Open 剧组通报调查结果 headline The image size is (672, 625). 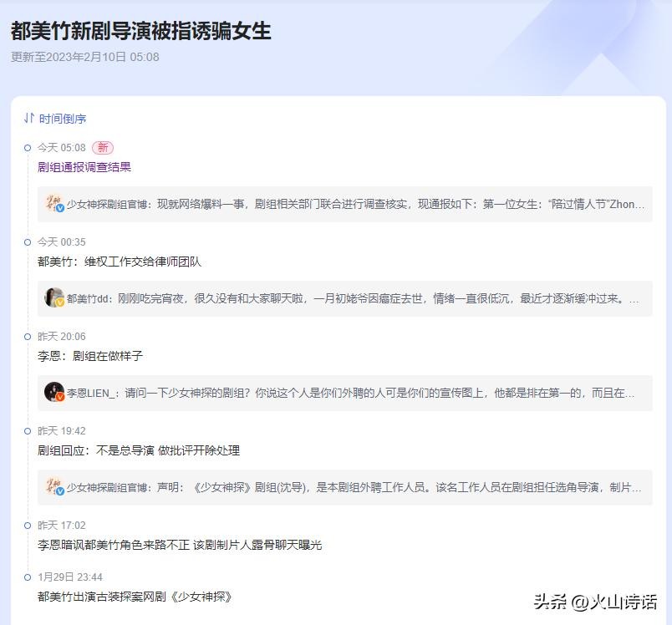pos(84,167)
